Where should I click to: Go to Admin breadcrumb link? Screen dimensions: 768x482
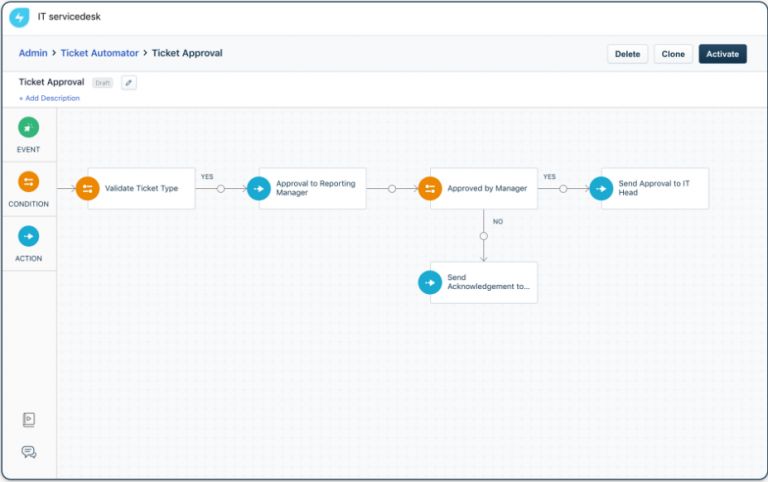[x=33, y=53]
